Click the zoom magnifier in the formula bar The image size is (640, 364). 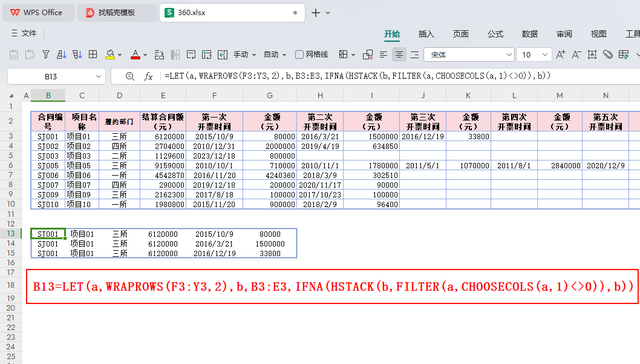(130, 76)
